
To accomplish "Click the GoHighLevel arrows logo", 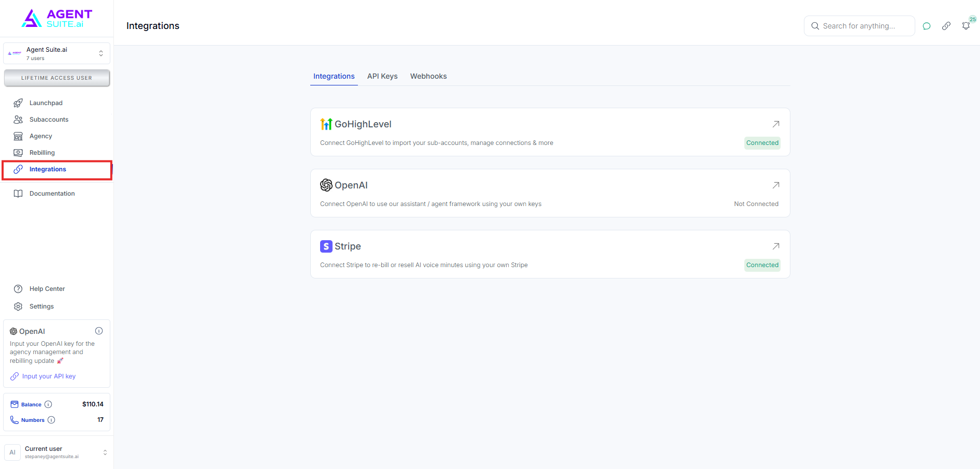I will pyautogui.click(x=326, y=124).
